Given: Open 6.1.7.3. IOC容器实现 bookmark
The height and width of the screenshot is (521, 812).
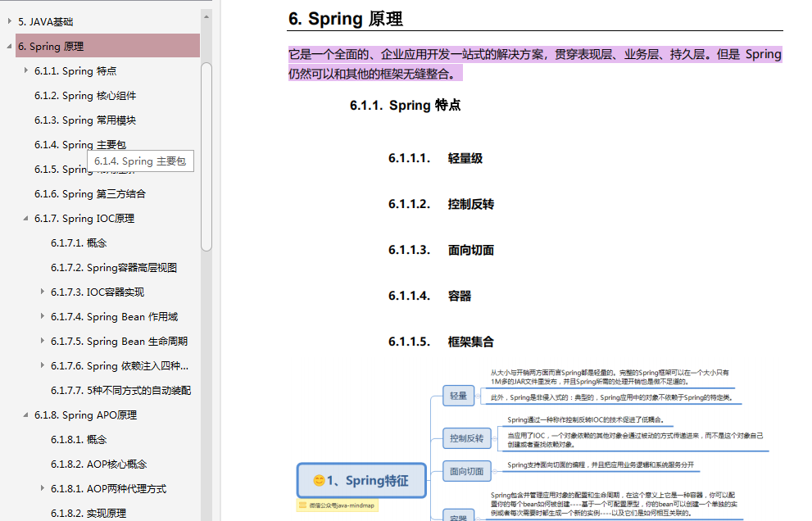Looking at the screenshot, I should [x=98, y=292].
